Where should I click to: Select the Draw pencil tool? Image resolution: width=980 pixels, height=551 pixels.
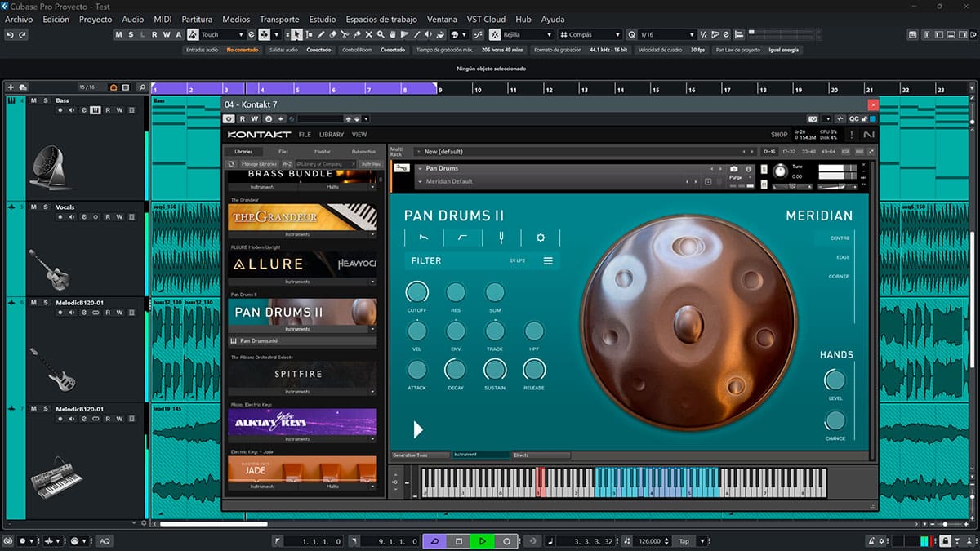[x=321, y=35]
